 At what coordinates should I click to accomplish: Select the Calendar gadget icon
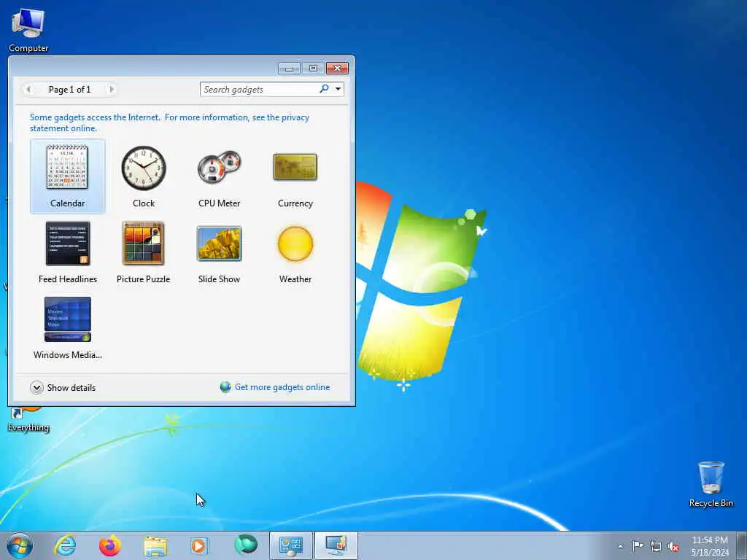tap(67, 167)
